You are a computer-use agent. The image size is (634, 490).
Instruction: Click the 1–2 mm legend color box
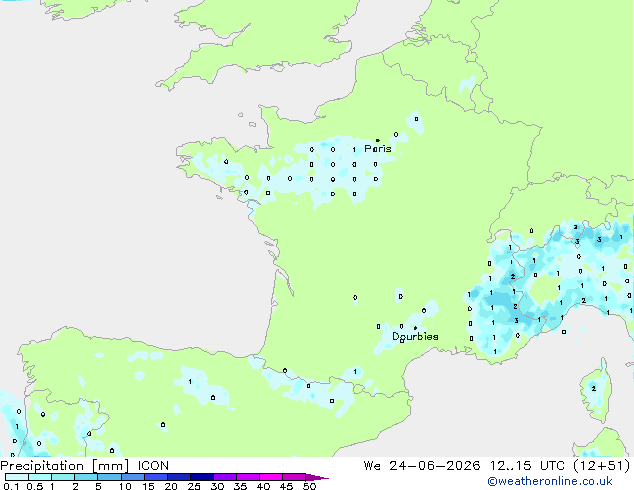tap(63, 477)
